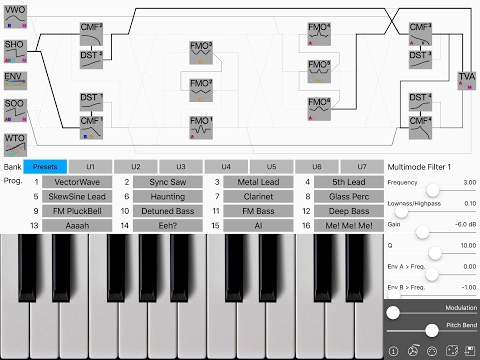Open the ENV envelope module

tap(15, 81)
